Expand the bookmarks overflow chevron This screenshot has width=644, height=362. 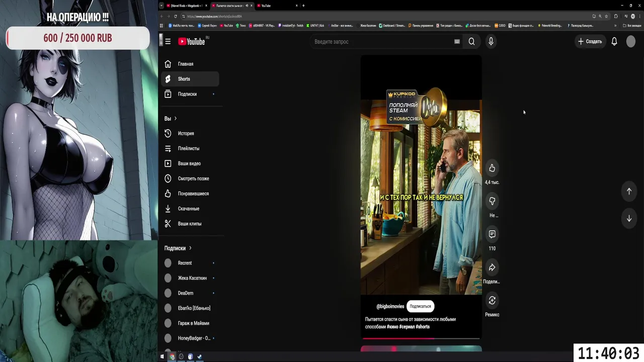pyautogui.click(x=615, y=25)
